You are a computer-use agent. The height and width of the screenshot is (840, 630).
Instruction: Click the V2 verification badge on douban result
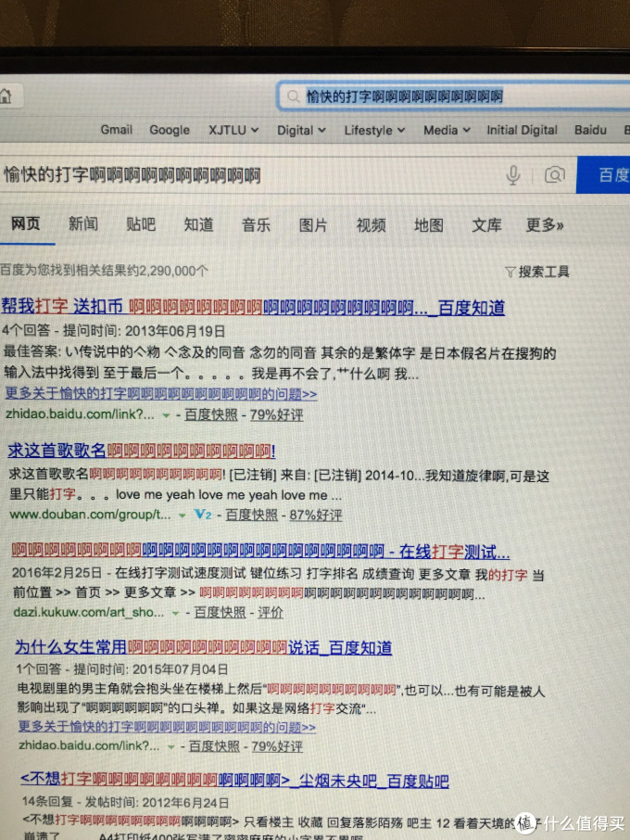tap(203, 515)
